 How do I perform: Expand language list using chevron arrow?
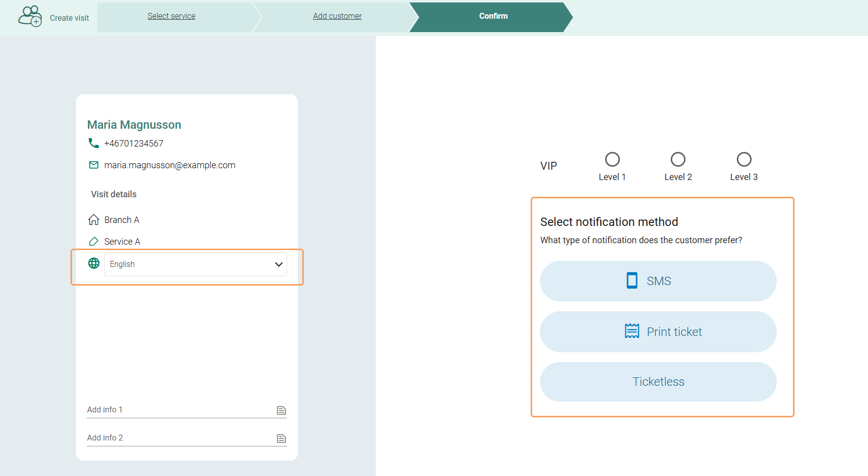[279, 264]
